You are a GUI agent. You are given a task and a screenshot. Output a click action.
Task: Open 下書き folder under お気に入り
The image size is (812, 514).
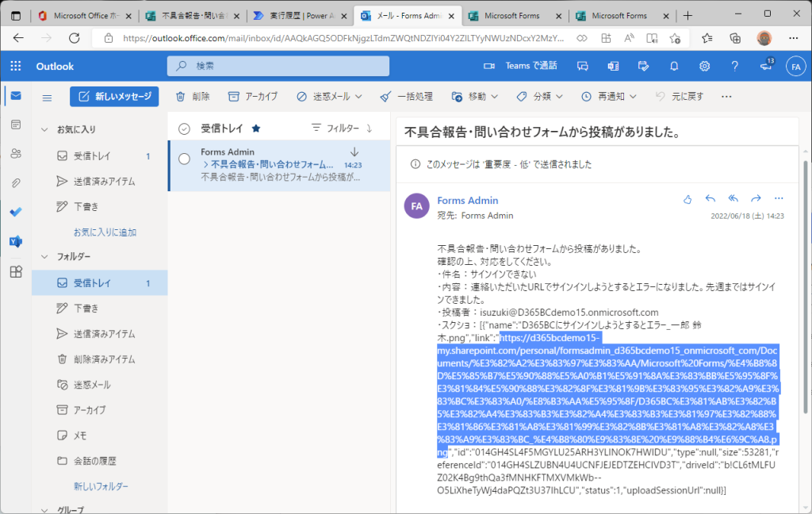pyautogui.click(x=99, y=207)
